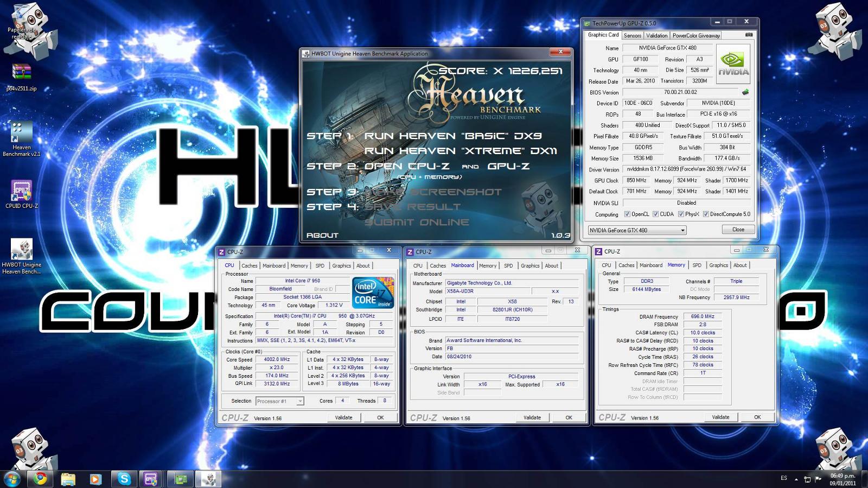The width and height of the screenshot is (868, 488).
Task: Launch Windows Media Player from taskbar
Action: click(x=95, y=479)
